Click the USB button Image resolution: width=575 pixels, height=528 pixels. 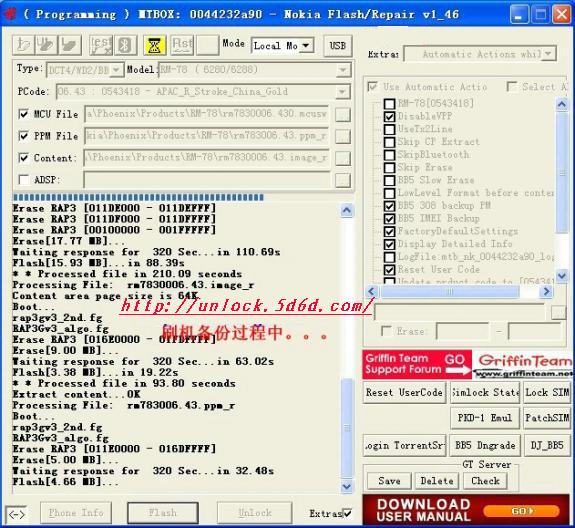(x=338, y=46)
